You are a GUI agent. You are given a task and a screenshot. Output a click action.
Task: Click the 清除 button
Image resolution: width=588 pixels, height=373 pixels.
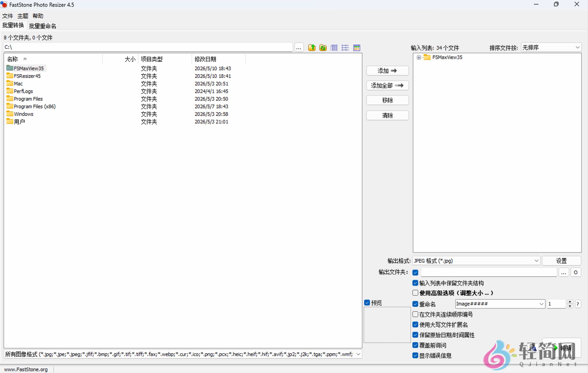pos(387,115)
